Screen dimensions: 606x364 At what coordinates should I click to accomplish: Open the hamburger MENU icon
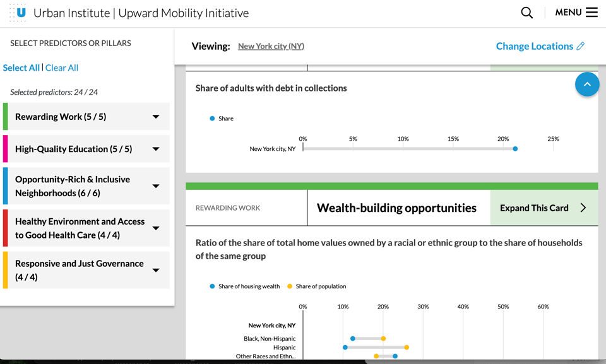pos(591,13)
